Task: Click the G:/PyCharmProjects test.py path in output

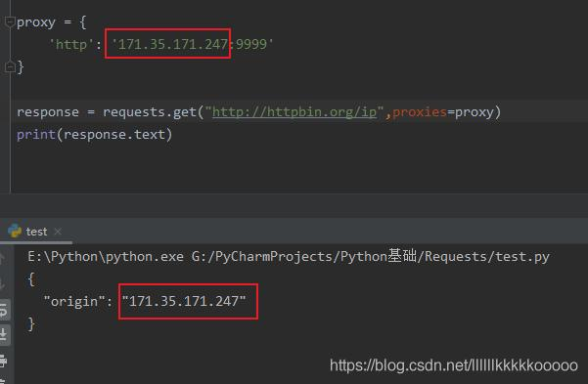Action: [371, 257]
